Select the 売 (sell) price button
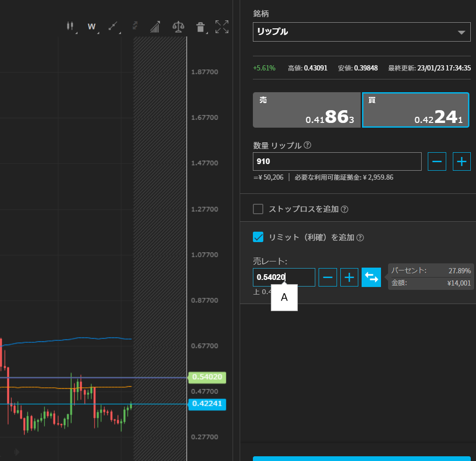 click(x=307, y=110)
